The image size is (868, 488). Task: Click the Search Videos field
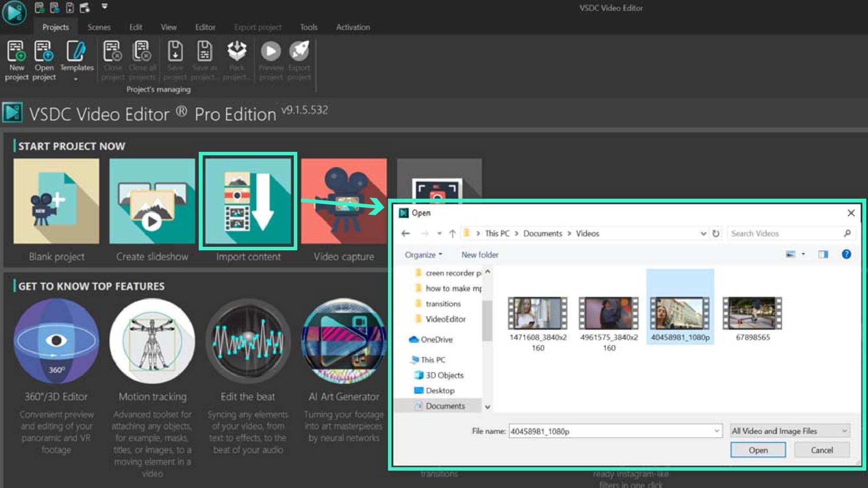tap(791, 233)
